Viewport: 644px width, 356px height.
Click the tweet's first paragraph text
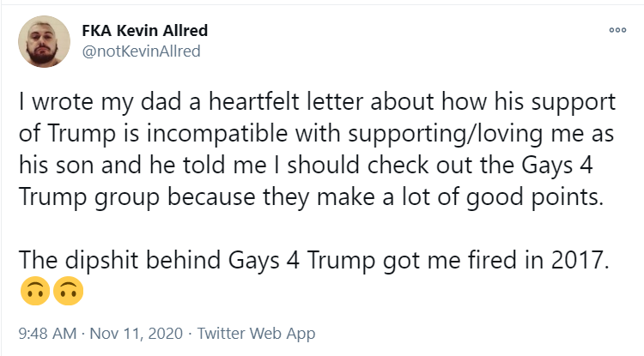click(317, 149)
